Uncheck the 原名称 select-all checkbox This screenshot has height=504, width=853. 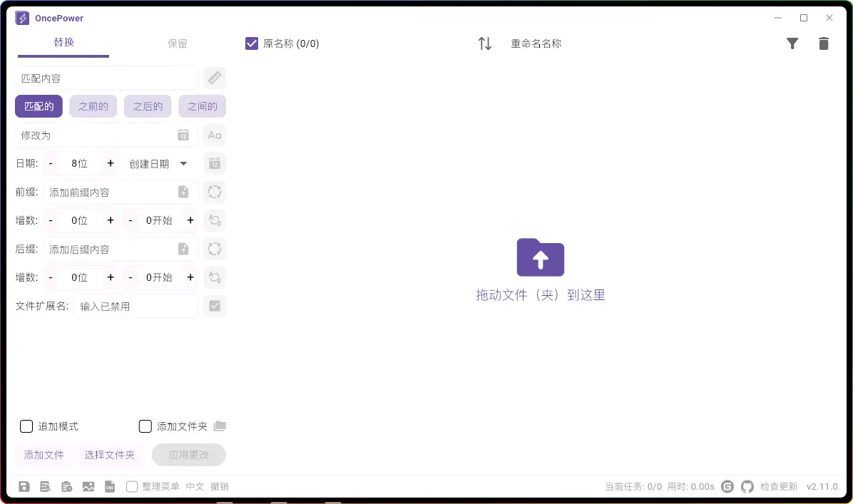[251, 43]
